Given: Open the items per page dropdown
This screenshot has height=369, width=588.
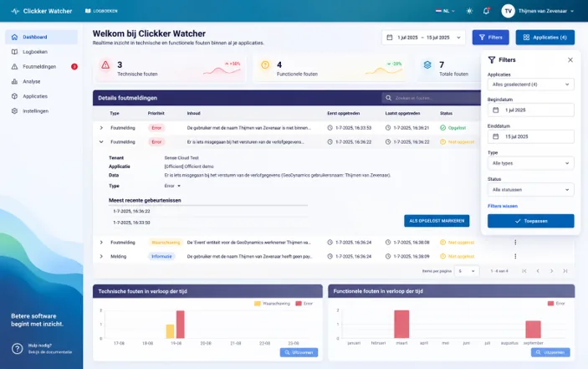Looking at the screenshot, I should click(467, 271).
